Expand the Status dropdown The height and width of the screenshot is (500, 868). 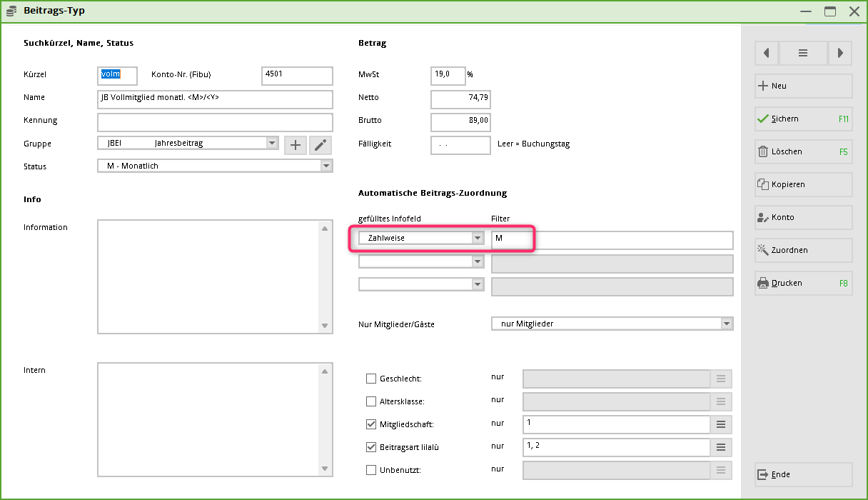[x=325, y=166]
